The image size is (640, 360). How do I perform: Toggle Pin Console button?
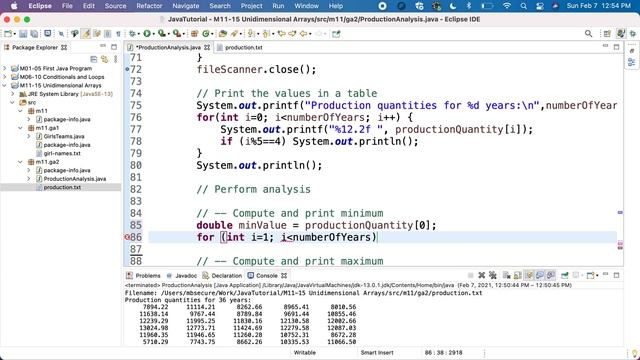tap(564, 276)
